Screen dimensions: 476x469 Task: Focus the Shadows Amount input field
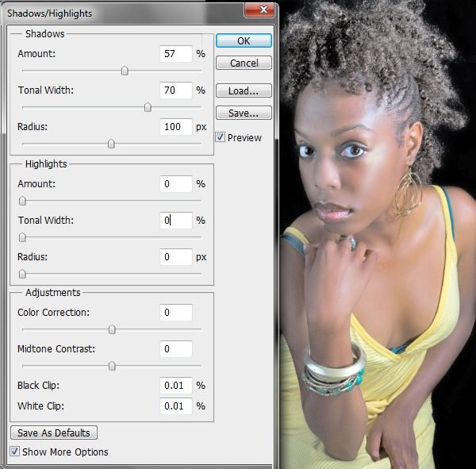(x=176, y=53)
